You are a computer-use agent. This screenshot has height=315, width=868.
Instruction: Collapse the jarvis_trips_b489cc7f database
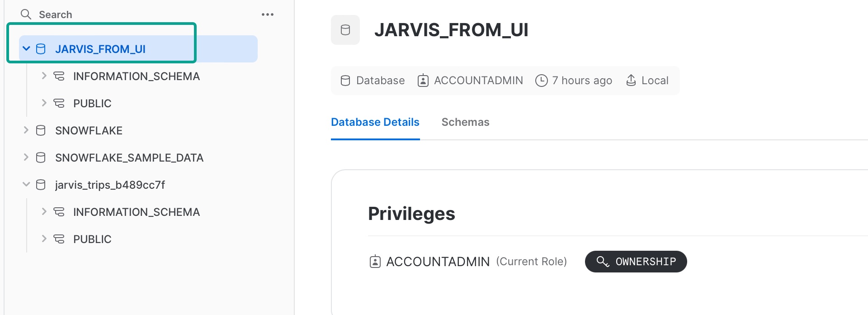click(x=26, y=185)
